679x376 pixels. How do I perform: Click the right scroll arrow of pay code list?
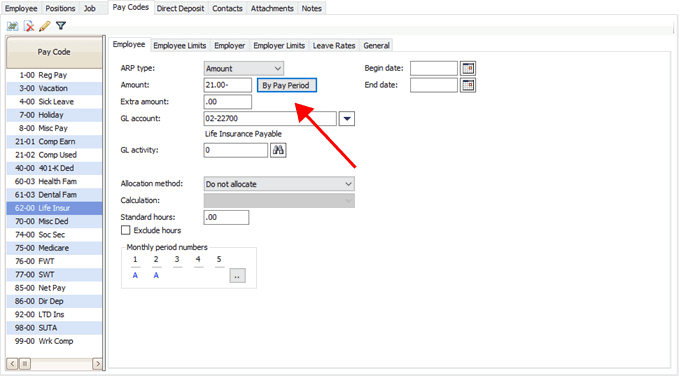(x=97, y=364)
